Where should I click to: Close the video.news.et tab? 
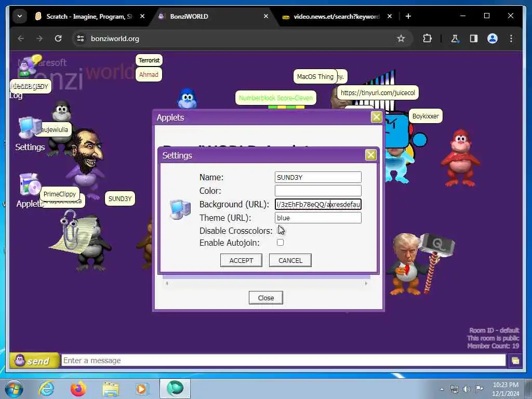390,16
